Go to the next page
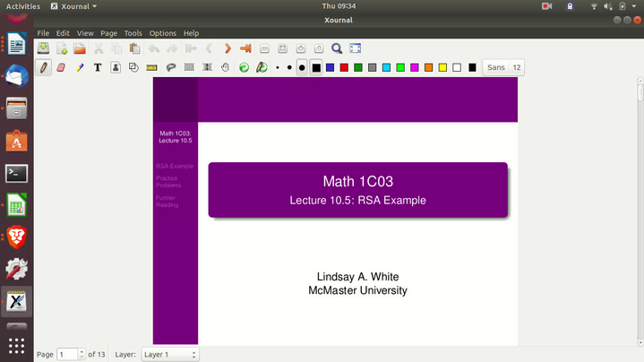This screenshot has width=644, height=362. point(228,48)
